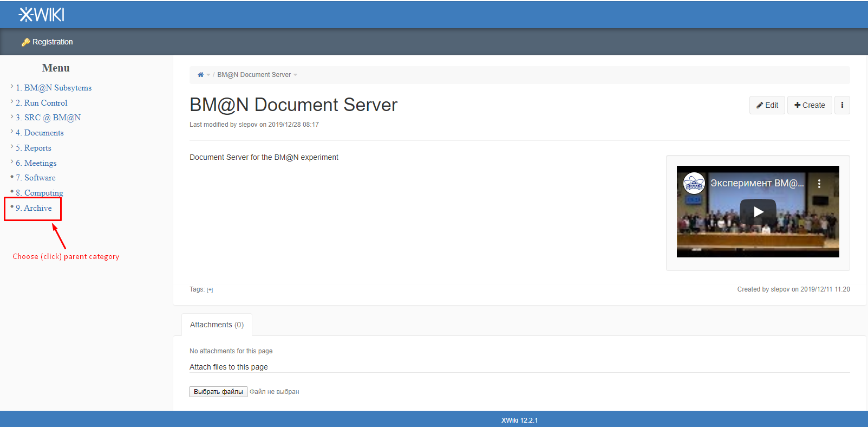The width and height of the screenshot is (868, 427).
Task: Open the dropdown arrow beside the home breadcrumb
Action: (208, 75)
